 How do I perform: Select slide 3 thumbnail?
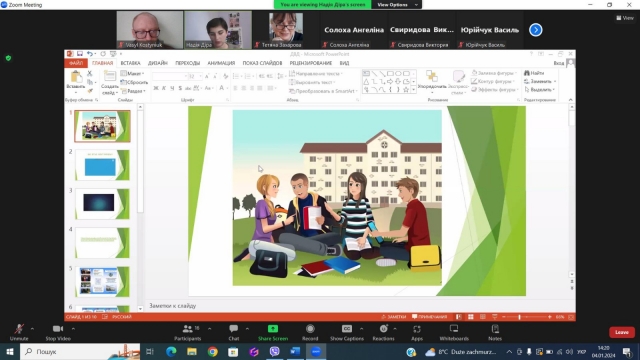pos(102,204)
